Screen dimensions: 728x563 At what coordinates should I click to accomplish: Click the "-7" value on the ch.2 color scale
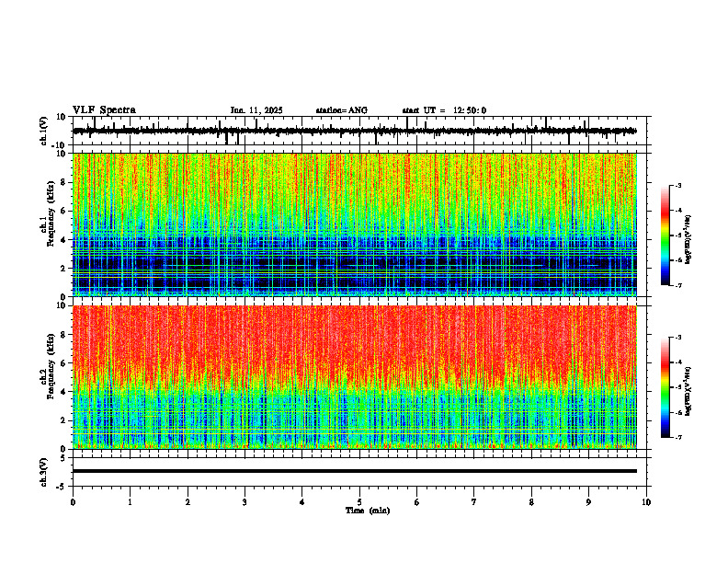click(x=678, y=437)
